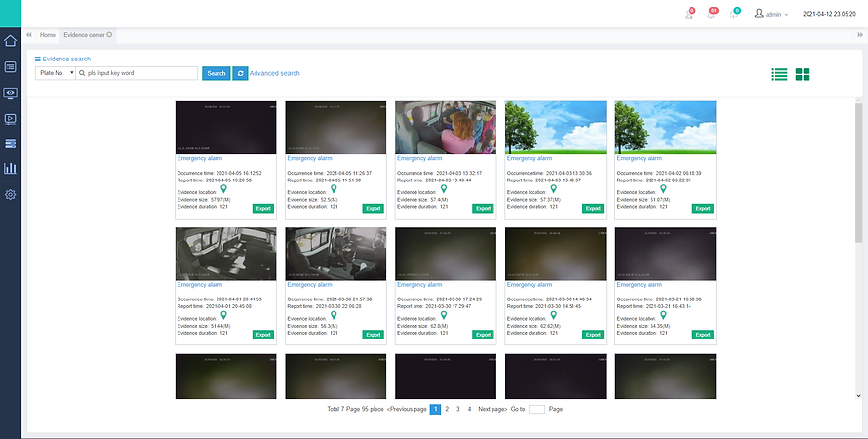Click the scrollbar down arrow
The width and height of the screenshot is (868, 439).
(x=858, y=396)
